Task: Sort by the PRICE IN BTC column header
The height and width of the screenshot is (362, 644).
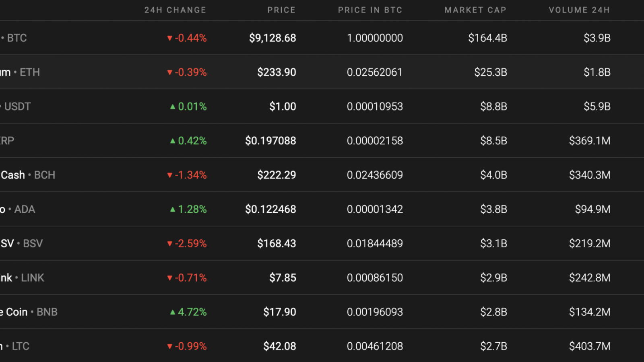Action: point(370,10)
